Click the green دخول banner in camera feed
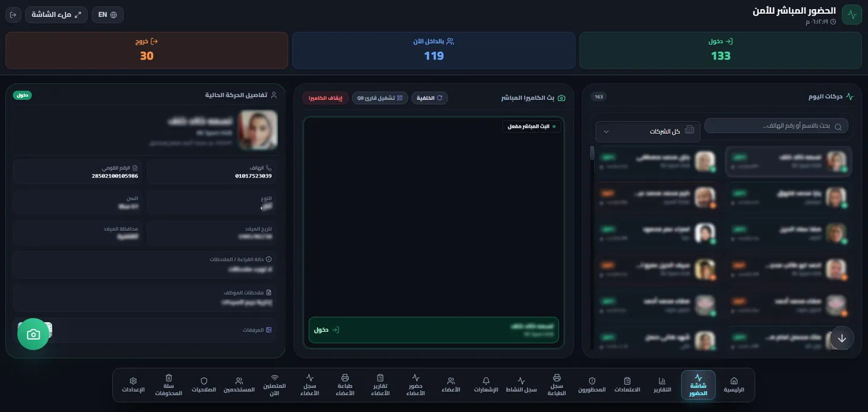Viewport: 868px width, 412px height. [433, 330]
